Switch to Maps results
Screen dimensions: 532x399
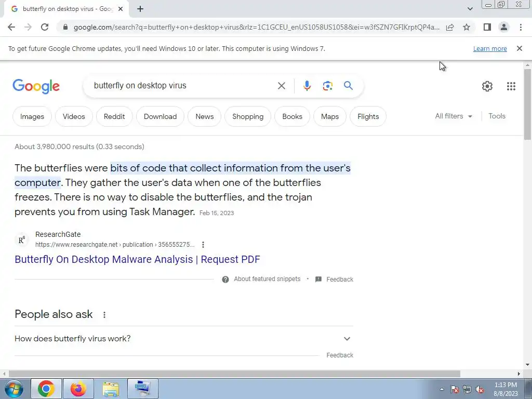[x=330, y=116]
